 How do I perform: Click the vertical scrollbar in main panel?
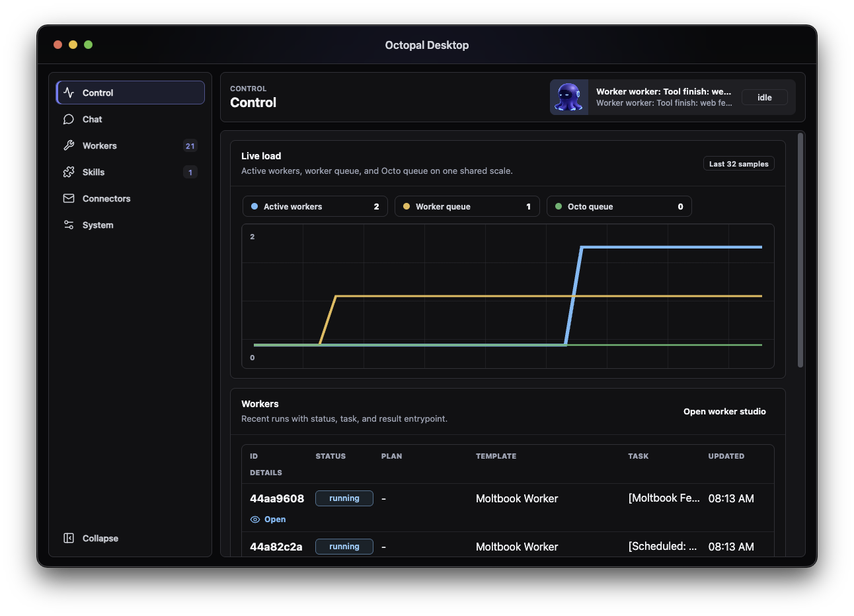point(800,250)
